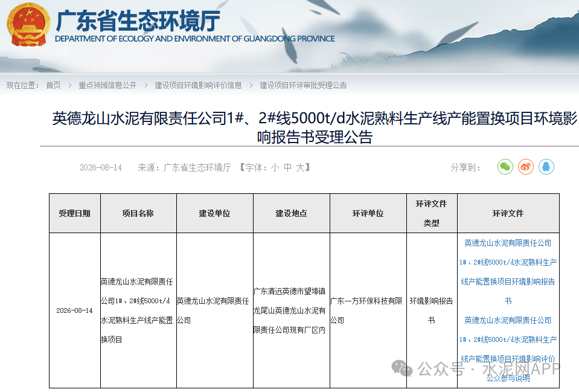The width and height of the screenshot is (579, 392).
Task: Select the 环评文件 column header
Action: pyautogui.click(x=508, y=213)
